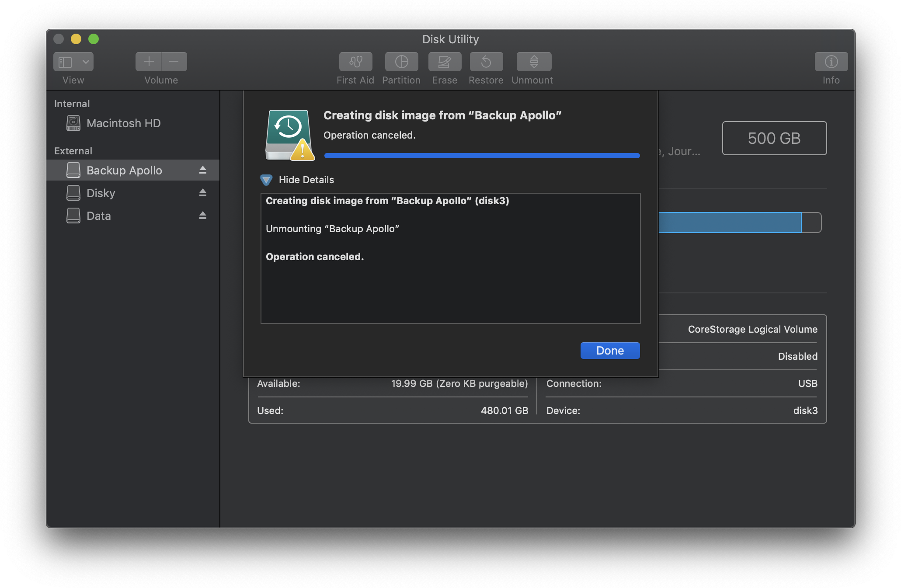The height and width of the screenshot is (588, 901).
Task: Click the Erase toolbar icon
Action: coord(445,62)
